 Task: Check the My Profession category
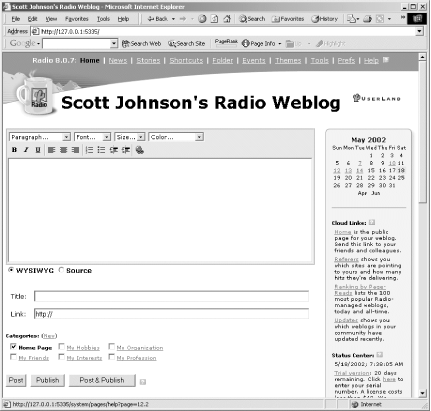click(112, 357)
